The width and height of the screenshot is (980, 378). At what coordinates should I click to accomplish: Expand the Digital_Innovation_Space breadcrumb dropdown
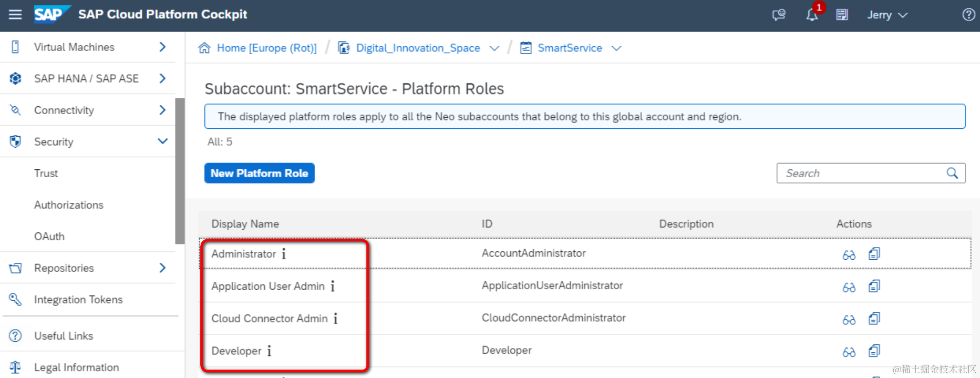(494, 48)
